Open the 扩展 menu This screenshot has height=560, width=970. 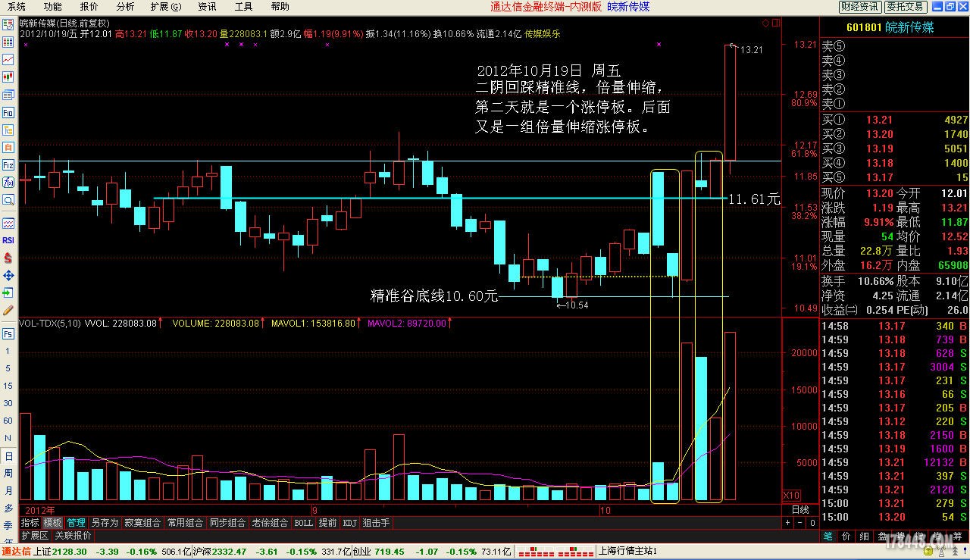click(x=166, y=7)
